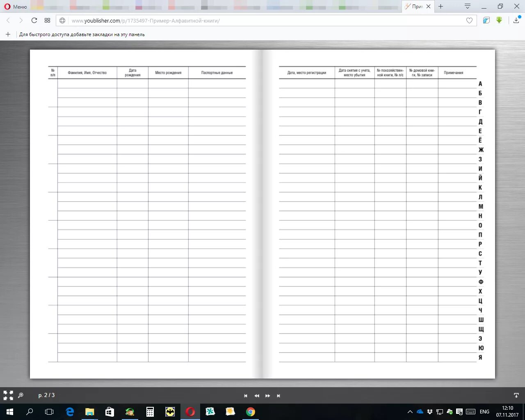Screen dimensions: 525x420
Task: Open Task View on taskbar
Action: [49, 412]
